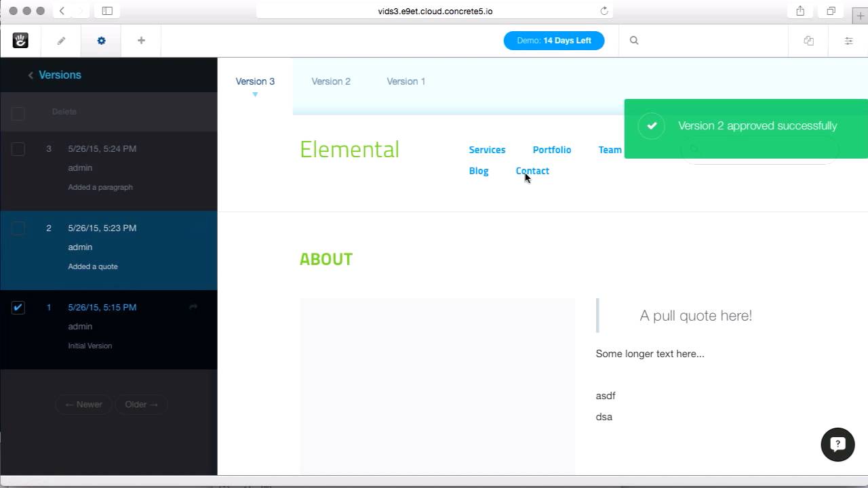The image size is (868, 488).
Task: Select the 5/26/15, 5:15 PM version row
Action: (x=108, y=329)
